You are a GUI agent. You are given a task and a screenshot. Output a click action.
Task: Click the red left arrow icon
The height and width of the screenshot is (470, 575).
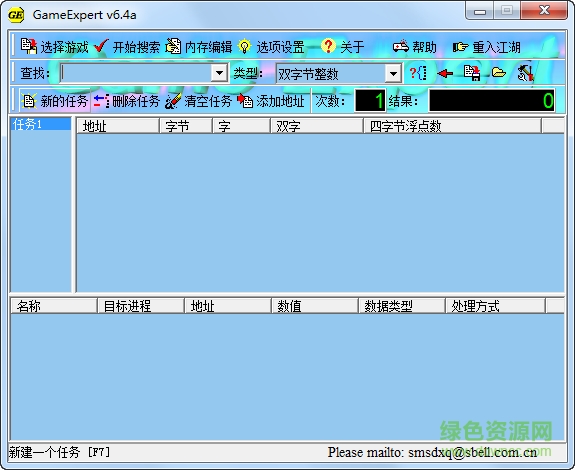point(445,73)
